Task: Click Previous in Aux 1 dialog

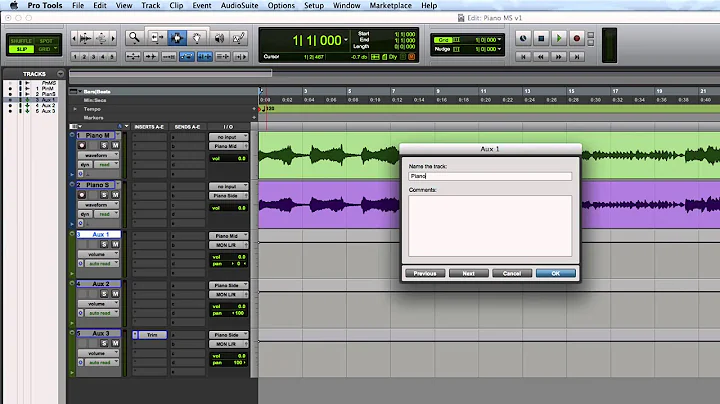Action: point(425,273)
